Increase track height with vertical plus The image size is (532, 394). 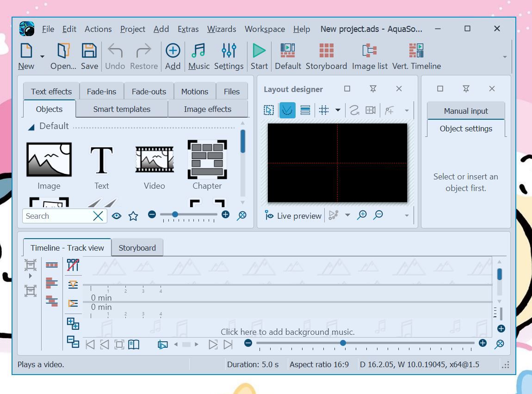(x=501, y=328)
